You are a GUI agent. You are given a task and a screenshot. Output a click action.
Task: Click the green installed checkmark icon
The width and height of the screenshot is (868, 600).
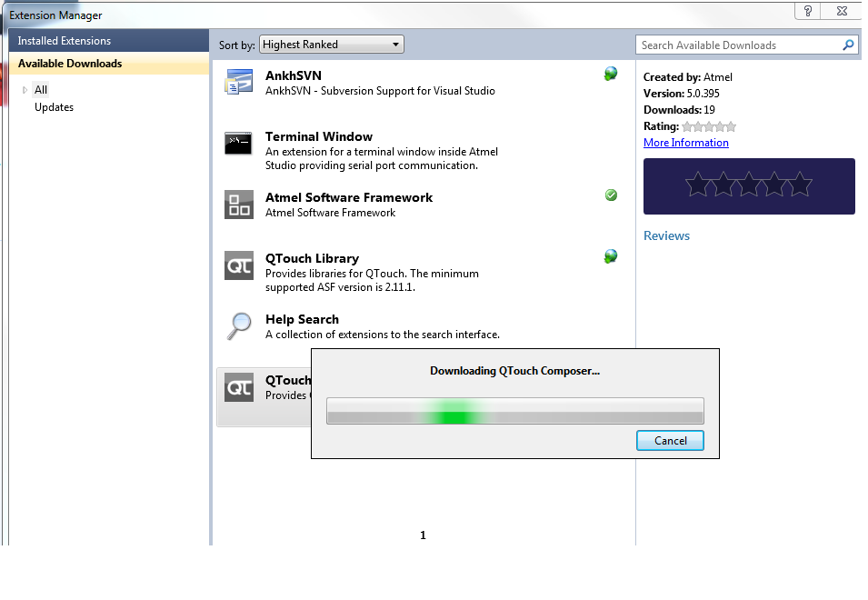click(x=611, y=195)
